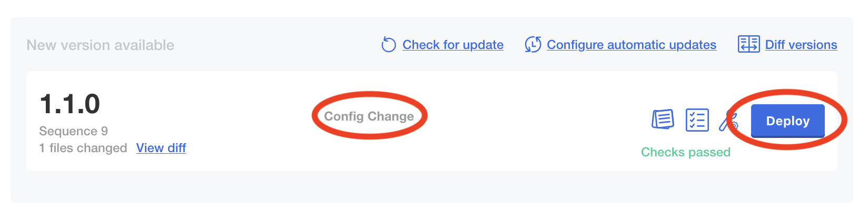Screen dimensions: 868x219
Task: Open the preflight checklist icon
Action: (x=697, y=120)
